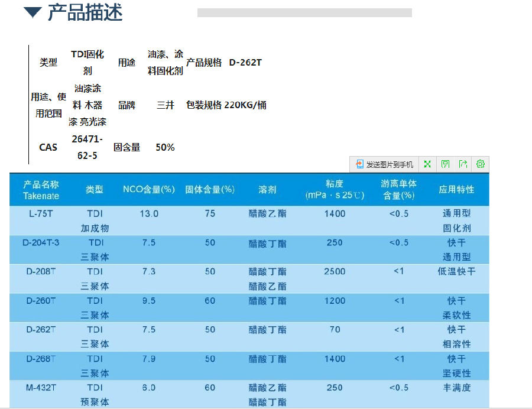Click the send image to phone icon
Screen dimensions: 532x409
(x=359, y=164)
